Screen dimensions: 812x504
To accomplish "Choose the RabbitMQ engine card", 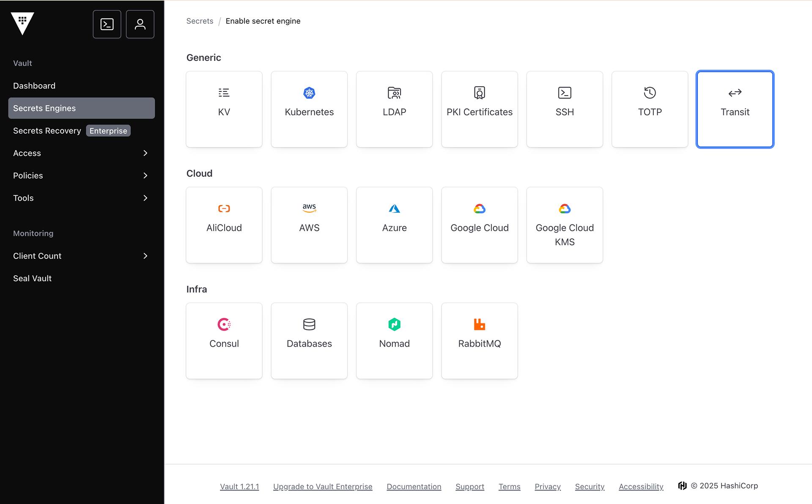I will [x=479, y=341].
